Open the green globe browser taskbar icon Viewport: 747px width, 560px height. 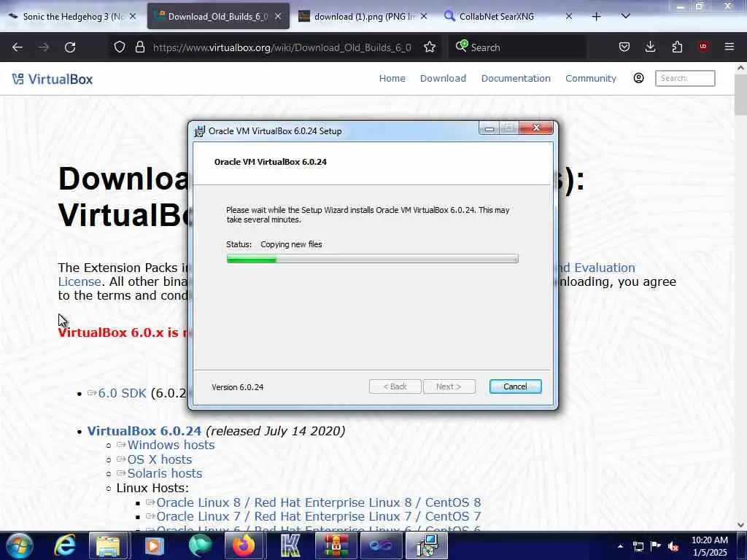pos(199,545)
